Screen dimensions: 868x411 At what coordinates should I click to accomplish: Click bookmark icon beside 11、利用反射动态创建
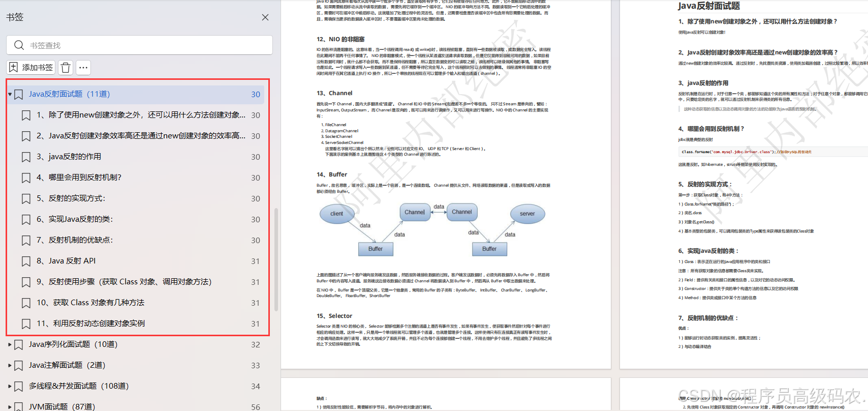point(26,324)
